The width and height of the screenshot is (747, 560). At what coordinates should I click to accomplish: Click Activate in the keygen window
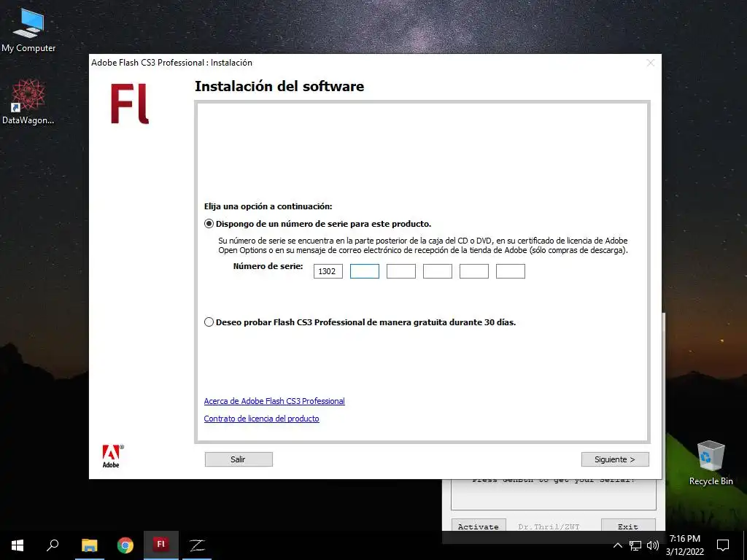tap(479, 526)
